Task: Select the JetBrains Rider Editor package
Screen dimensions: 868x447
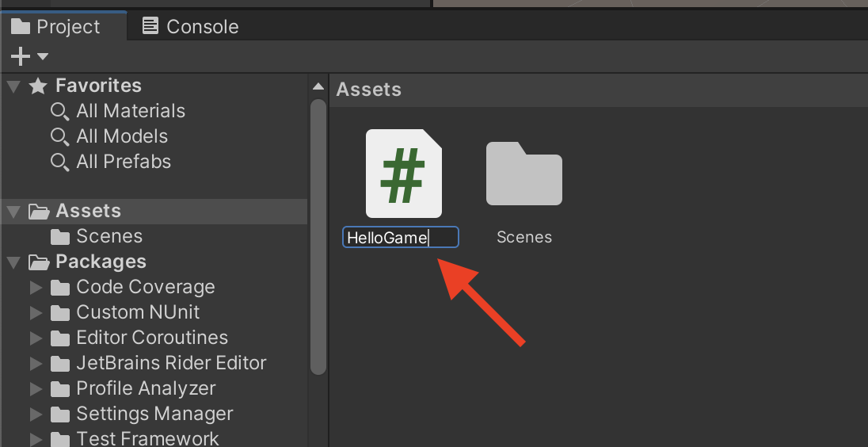Action: 171,363
